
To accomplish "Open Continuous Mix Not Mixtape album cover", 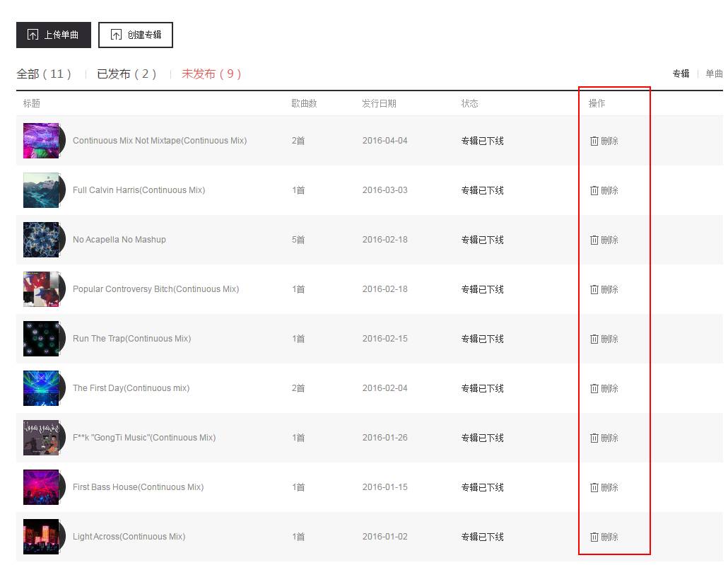I will tap(42, 141).
